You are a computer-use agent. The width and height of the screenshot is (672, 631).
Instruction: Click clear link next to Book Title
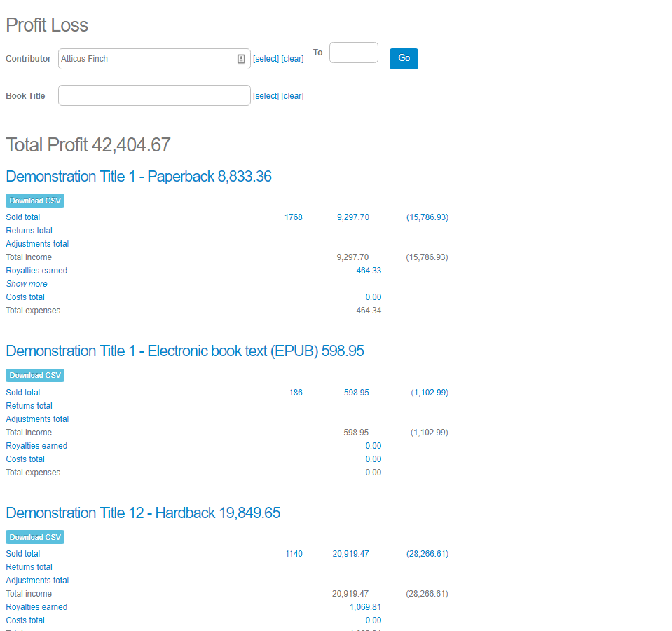(x=292, y=96)
